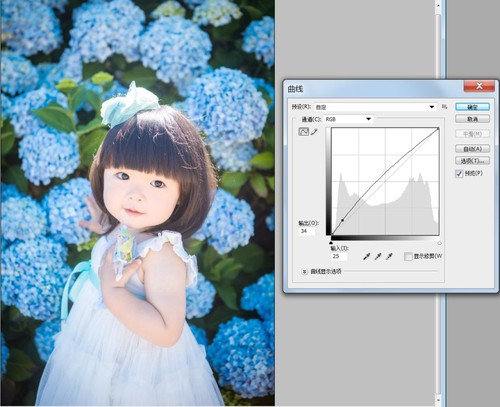Click the black point slider under the graph
The height and width of the screenshot is (407, 500).
point(331,242)
